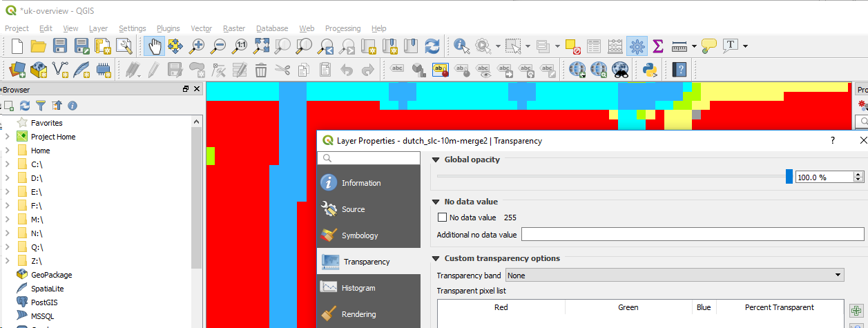The image size is (868, 328).
Task: Click the Zoom Out magnifier tool
Action: (x=219, y=46)
